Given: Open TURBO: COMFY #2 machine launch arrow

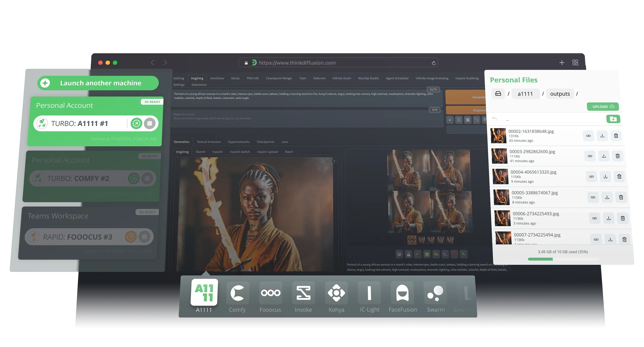Looking at the screenshot, I should pyautogui.click(x=133, y=178).
